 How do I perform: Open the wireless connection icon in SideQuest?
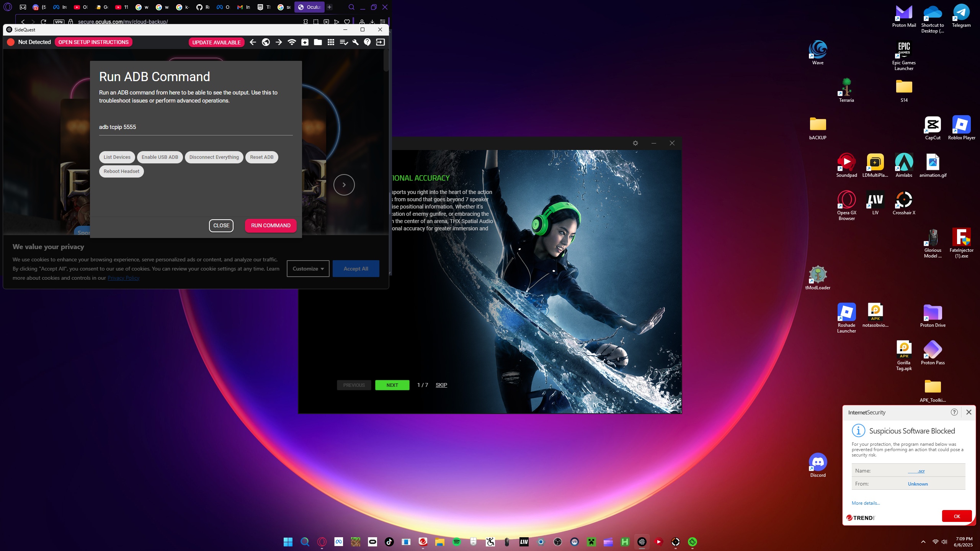point(292,42)
